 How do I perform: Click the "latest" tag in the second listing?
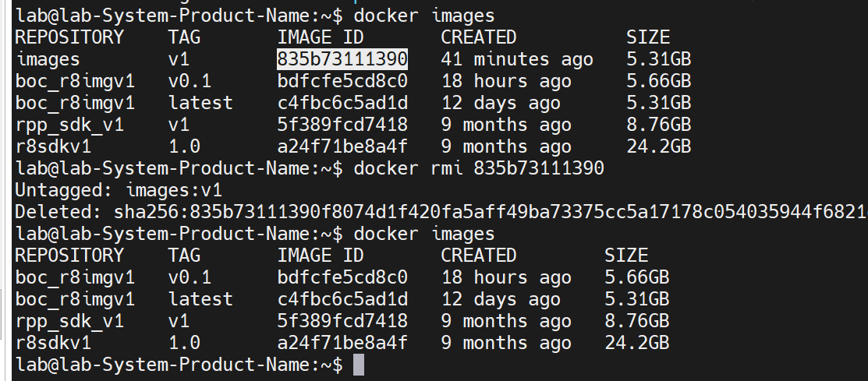point(200,299)
